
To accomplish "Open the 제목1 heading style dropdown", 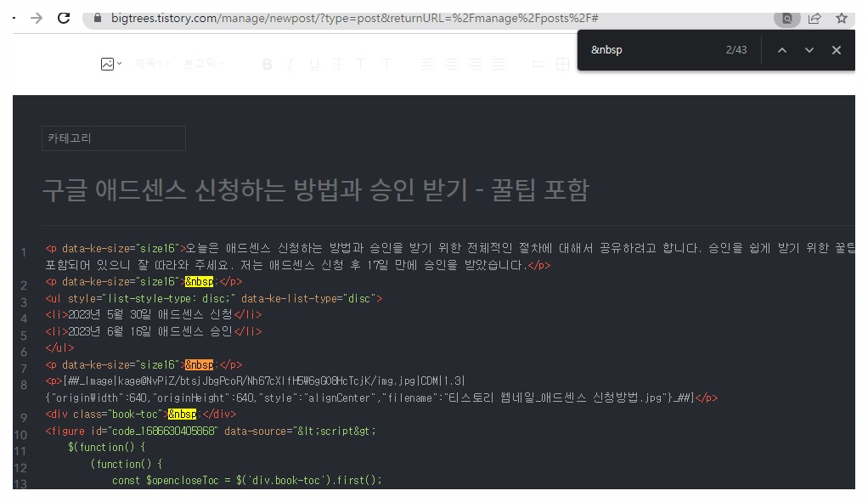I will 152,64.
